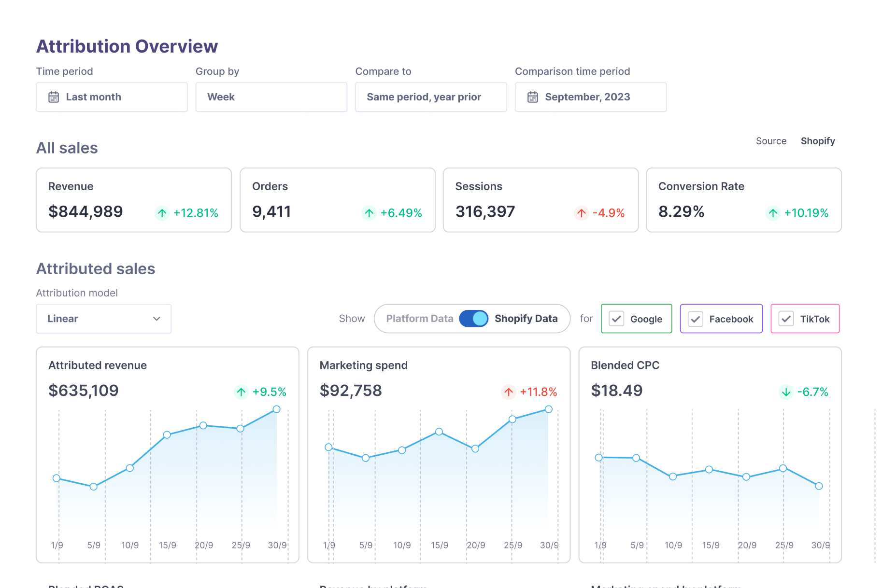Screen dimensions: 882x588
Task: Click the up arrow beside Attributed revenue +9.5%
Action: click(241, 392)
